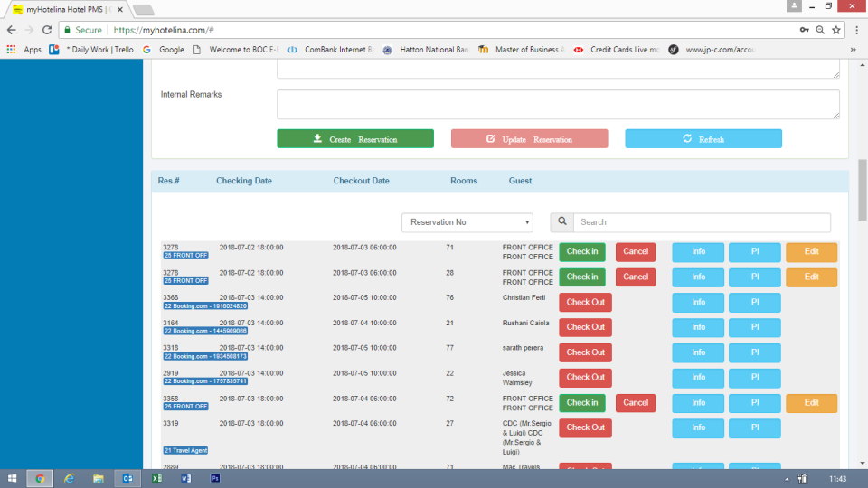
Task: Open Photoshop from taskbar
Action: coord(215,479)
